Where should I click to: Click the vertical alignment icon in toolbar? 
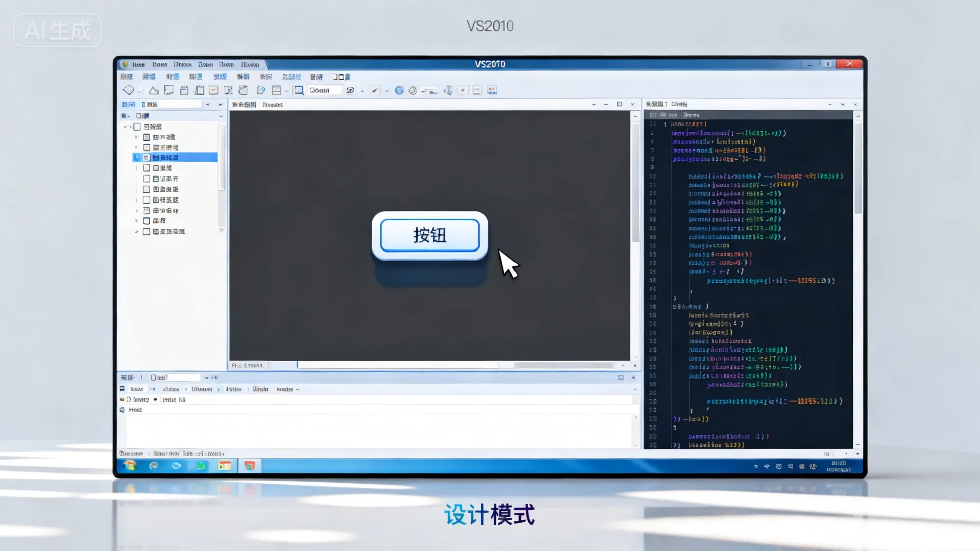pos(448,90)
